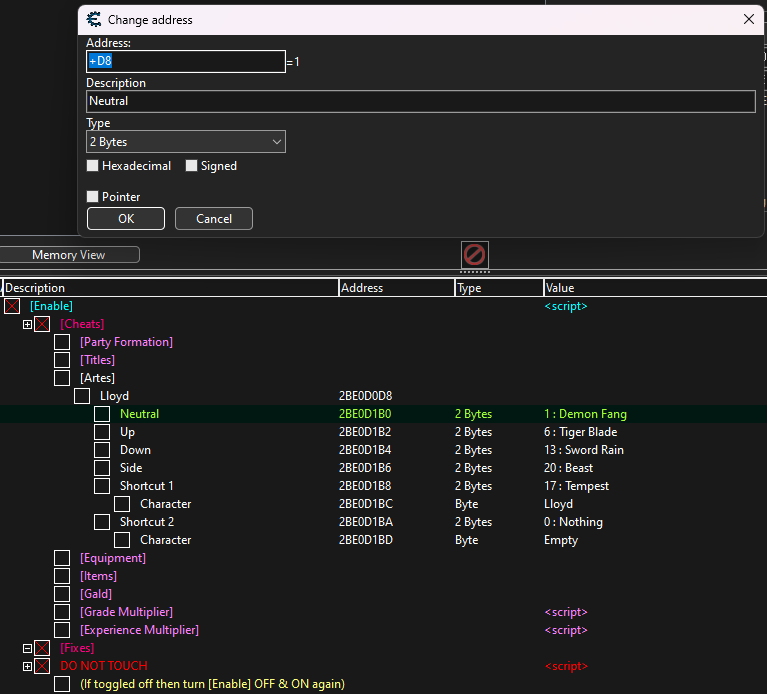Tick the Lloyd row checkbox
The image size is (767, 694).
82,396
